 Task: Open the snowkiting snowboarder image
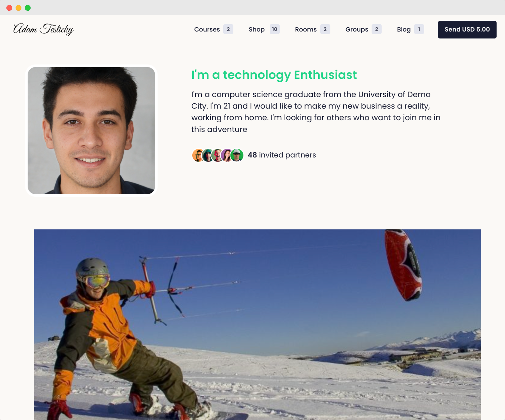pos(257,324)
